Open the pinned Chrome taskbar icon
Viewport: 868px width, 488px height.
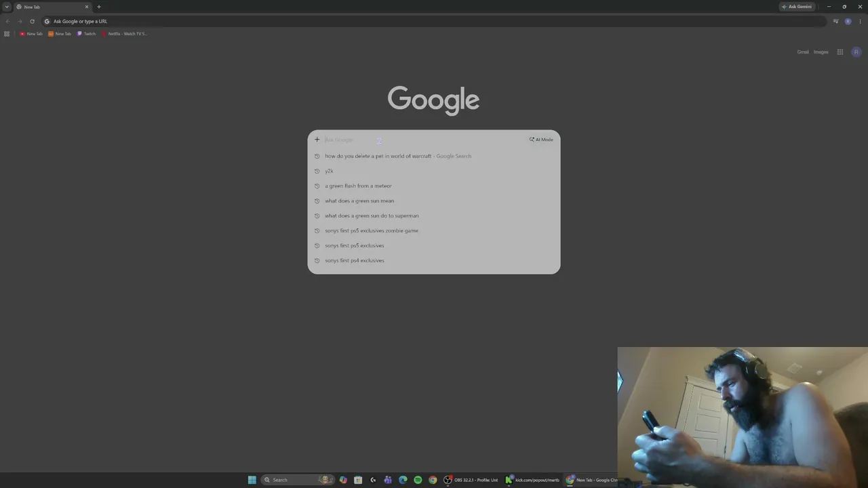[433, 480]
